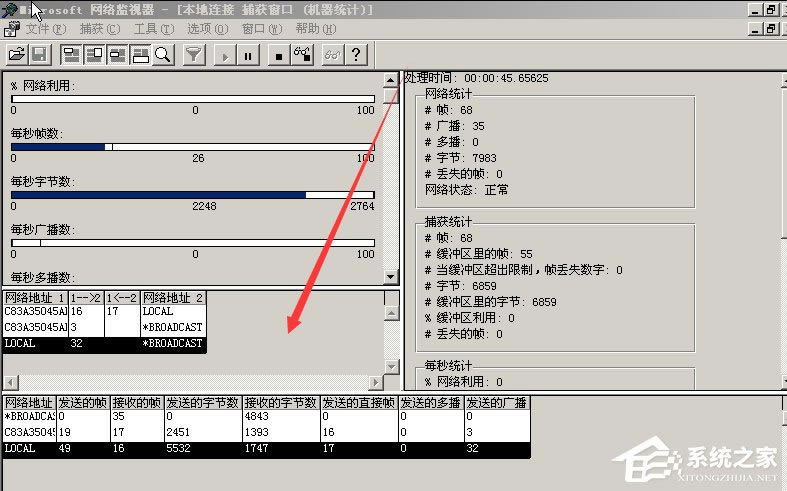Viewport: 787px width, 491px height.
Task: Click the 发送的帧 column header
Action: click(x=83, y=403)
